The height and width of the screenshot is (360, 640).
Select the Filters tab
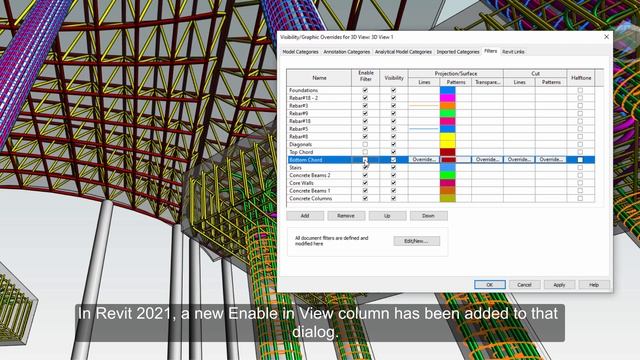490,51
